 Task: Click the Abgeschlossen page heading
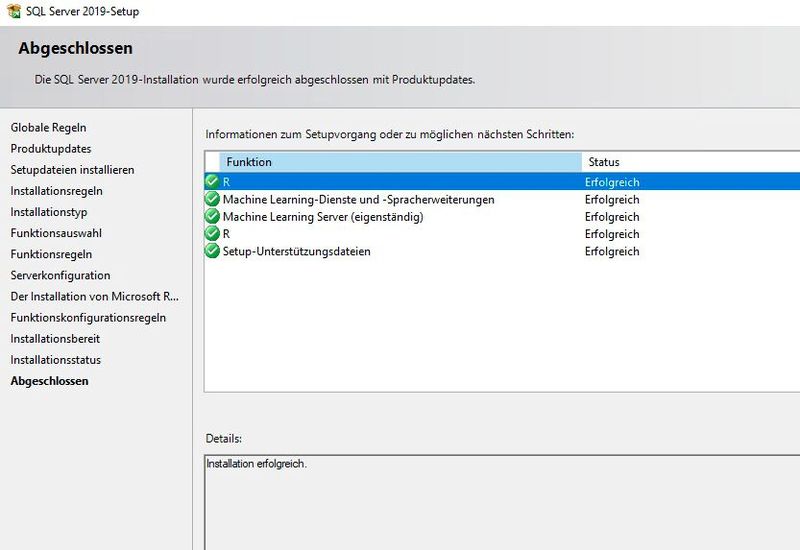tap(76, 48)
